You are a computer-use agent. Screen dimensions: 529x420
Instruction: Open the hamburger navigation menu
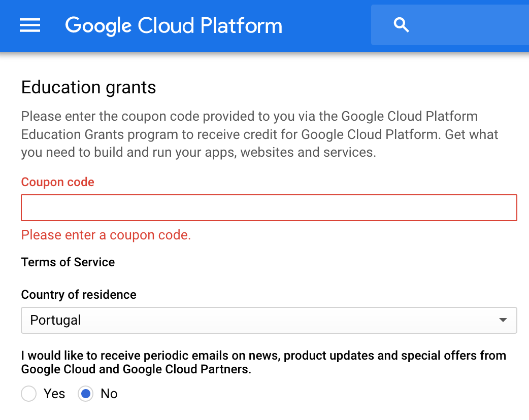click(x=30, y=25)
